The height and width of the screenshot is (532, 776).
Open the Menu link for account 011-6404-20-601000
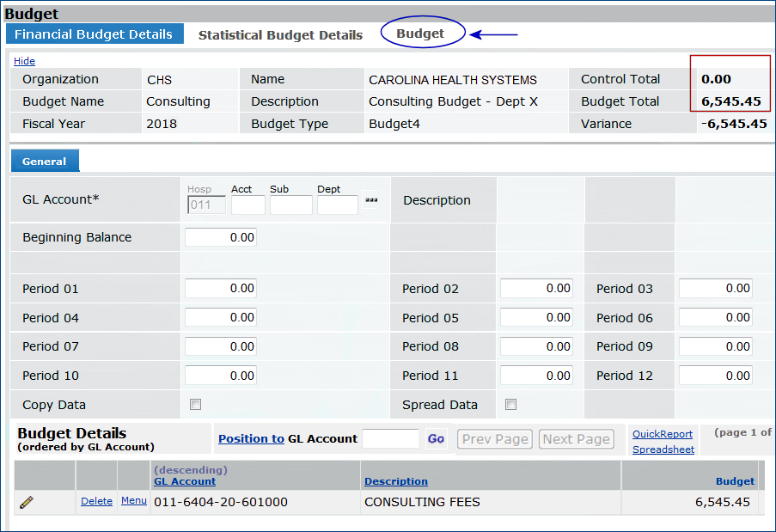point(133,500)
